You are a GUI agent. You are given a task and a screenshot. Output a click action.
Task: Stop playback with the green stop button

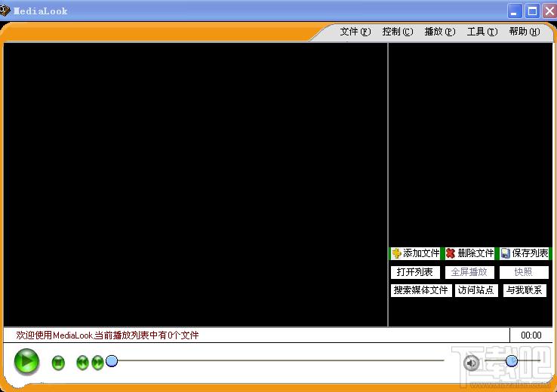point(58,363)
